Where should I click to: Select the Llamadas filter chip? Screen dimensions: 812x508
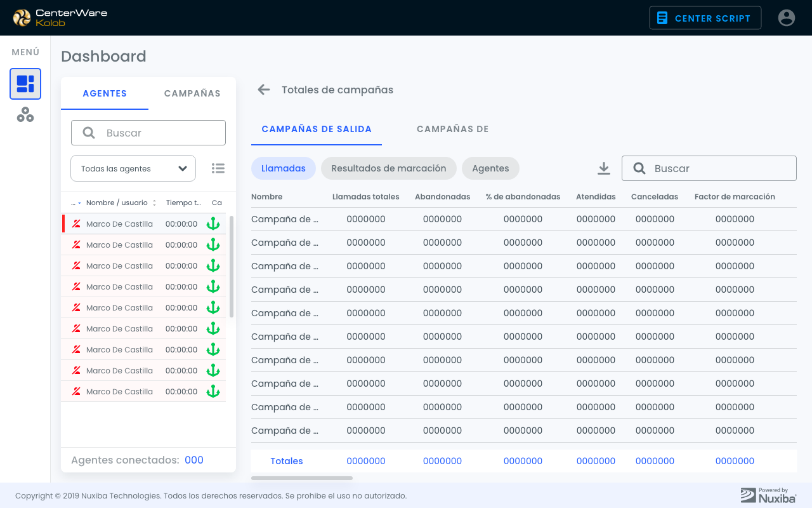284,168
